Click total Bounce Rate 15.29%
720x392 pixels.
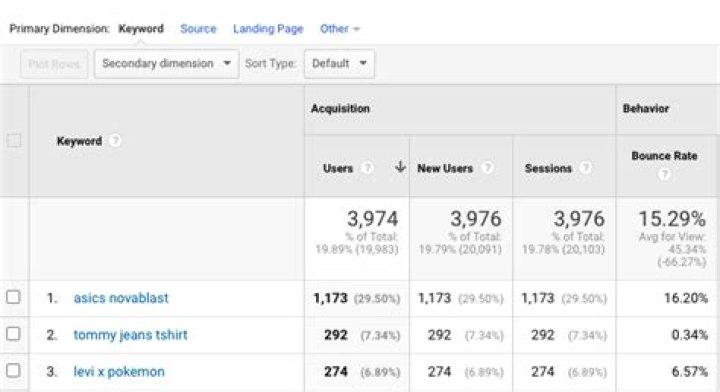point(672,218)
